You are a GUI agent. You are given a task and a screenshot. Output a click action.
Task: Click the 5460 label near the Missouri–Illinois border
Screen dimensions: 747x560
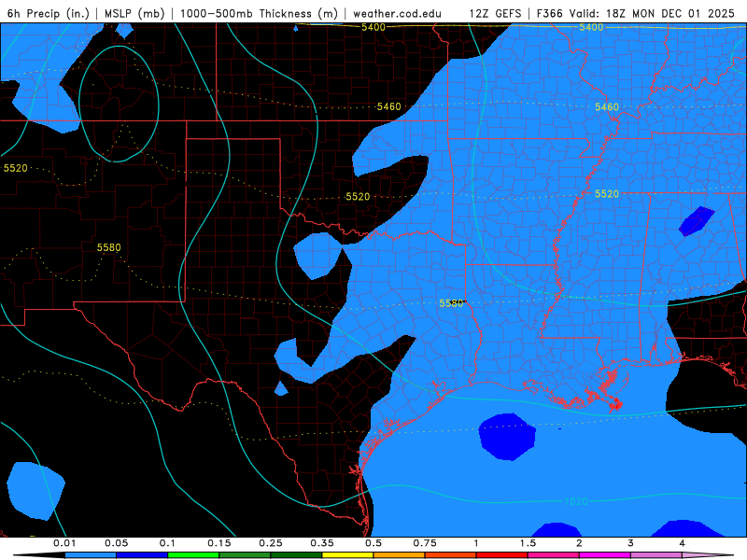pos(607,107)
